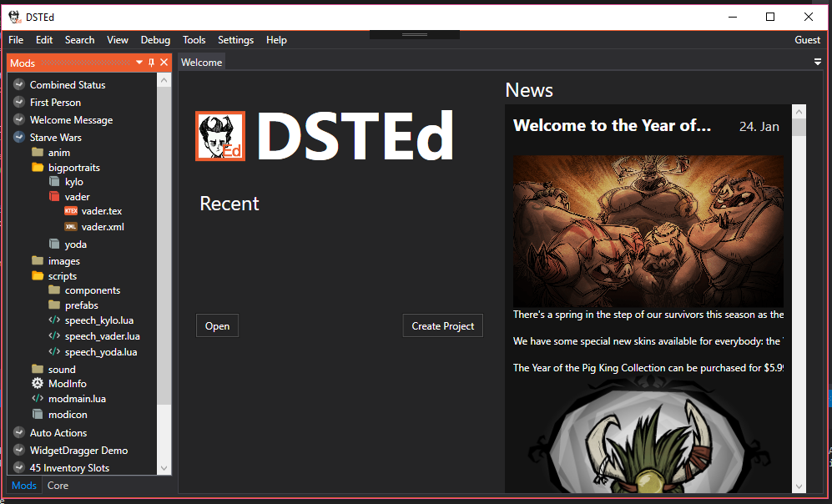This screenshot has height=504, width=832.
Task: Switch to the Core tab
Action: pyautogui.click(x=58, y=486)
